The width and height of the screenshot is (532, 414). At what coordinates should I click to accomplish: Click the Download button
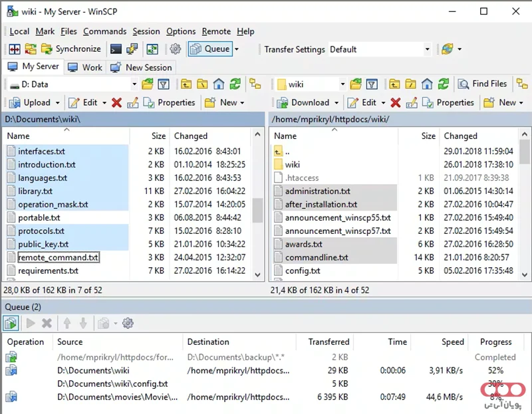[x=303, y=102]
